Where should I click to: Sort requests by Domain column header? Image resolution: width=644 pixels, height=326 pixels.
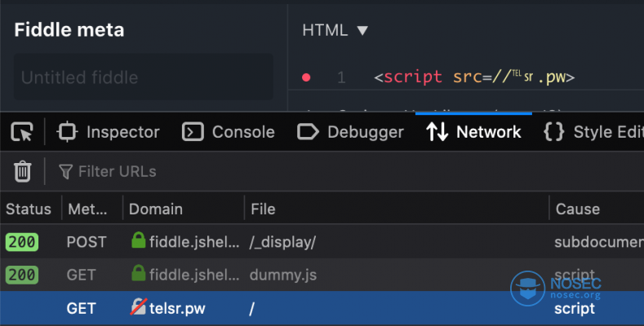coord(156,209)
